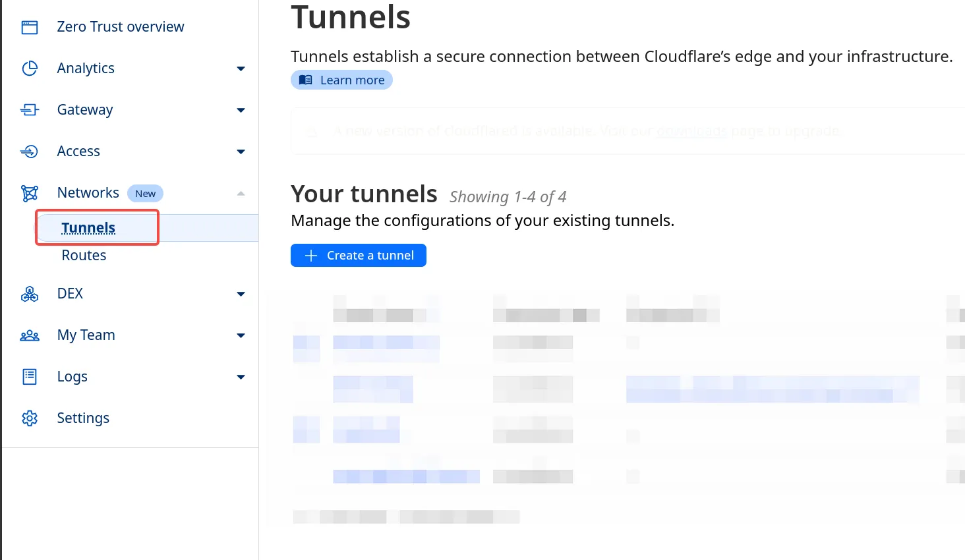Open Zero Trust overview page
The width and height of the screenshot is (965, 560).
tap(121, 27)
